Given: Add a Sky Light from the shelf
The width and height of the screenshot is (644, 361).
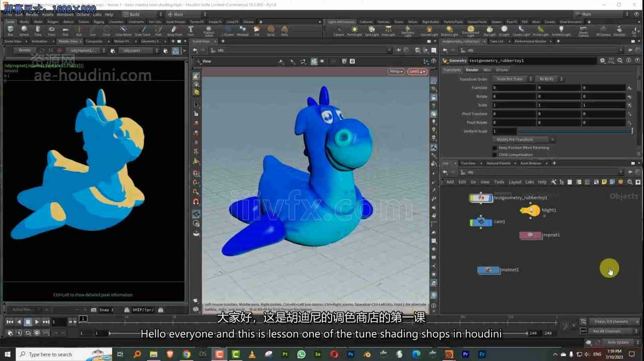Looking at the screenshot, I should pos(490,31).
